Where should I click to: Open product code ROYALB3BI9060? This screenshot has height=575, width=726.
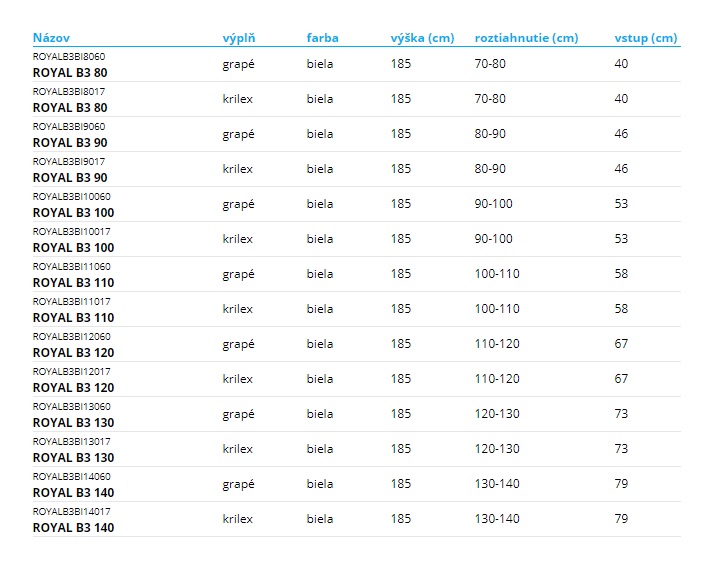pos(69,127)
